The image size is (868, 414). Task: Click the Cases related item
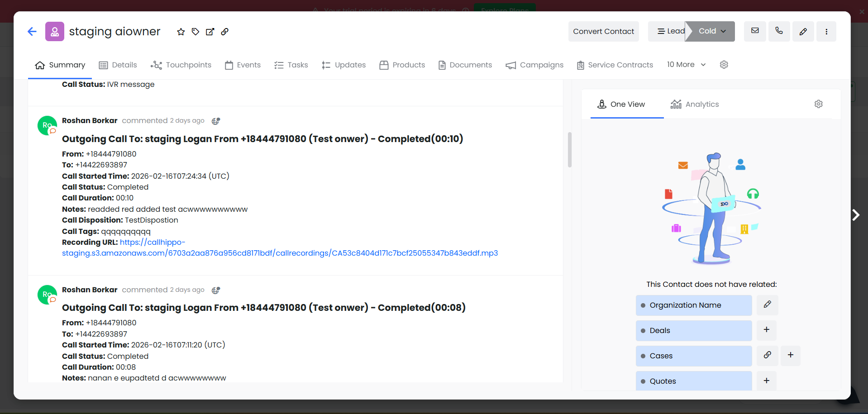tap(694, 356)
